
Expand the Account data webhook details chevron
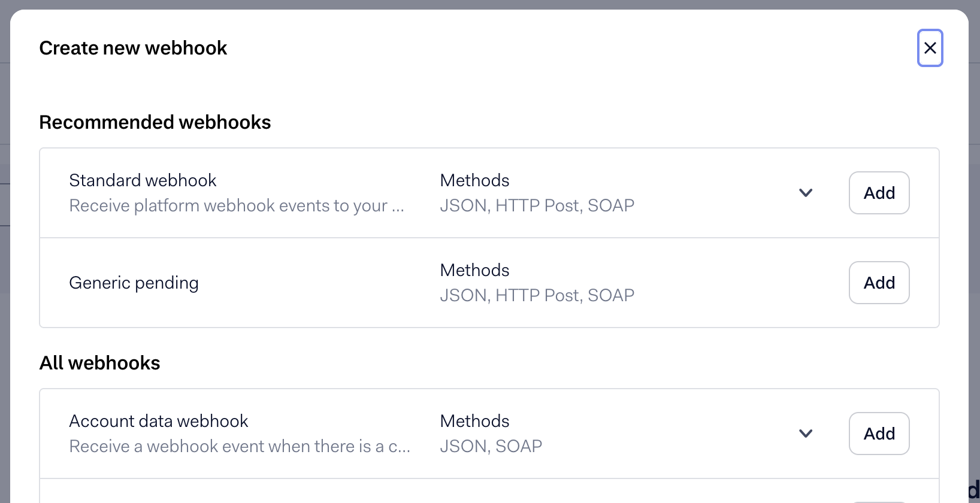pos(806,434)
